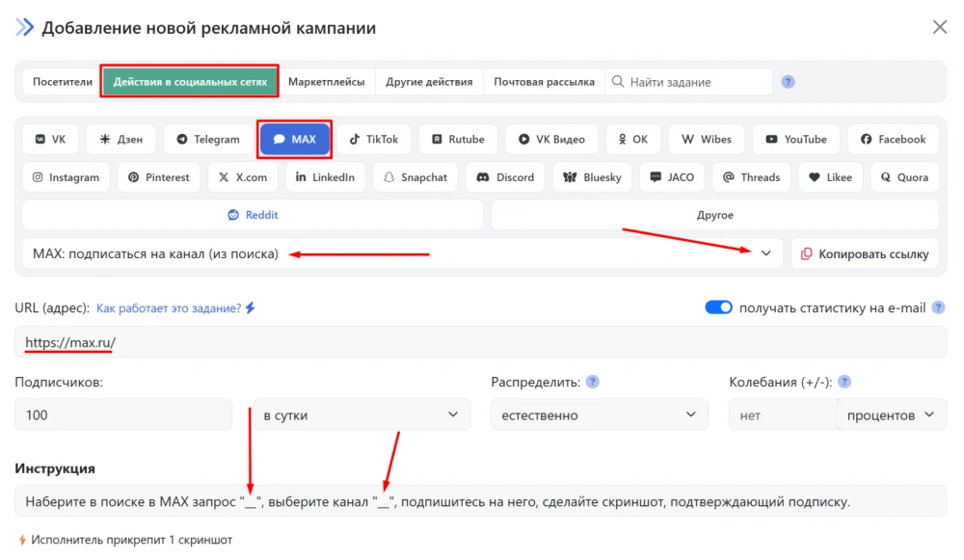Pick the YouTube network icon
Image resolution: width=964 pixels, height=560 pixels.
tap(795, 139)
